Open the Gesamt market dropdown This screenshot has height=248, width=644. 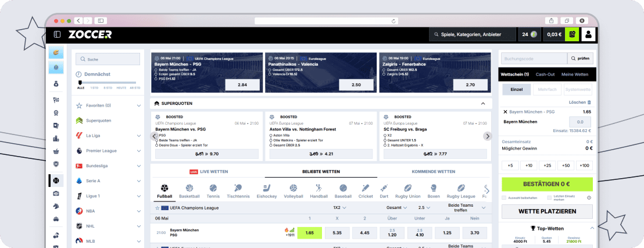tap(396, 208)
